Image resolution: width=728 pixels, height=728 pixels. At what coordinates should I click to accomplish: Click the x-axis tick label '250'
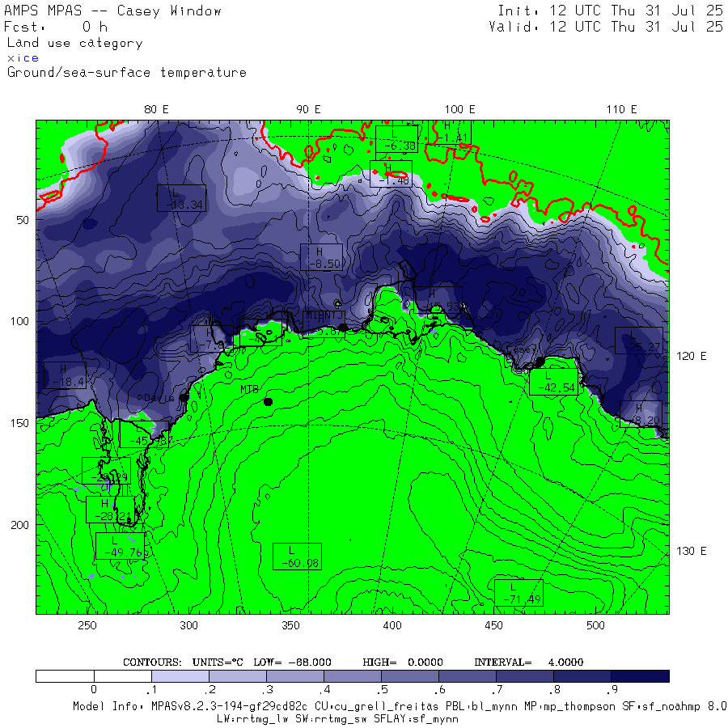click(87, 625)
